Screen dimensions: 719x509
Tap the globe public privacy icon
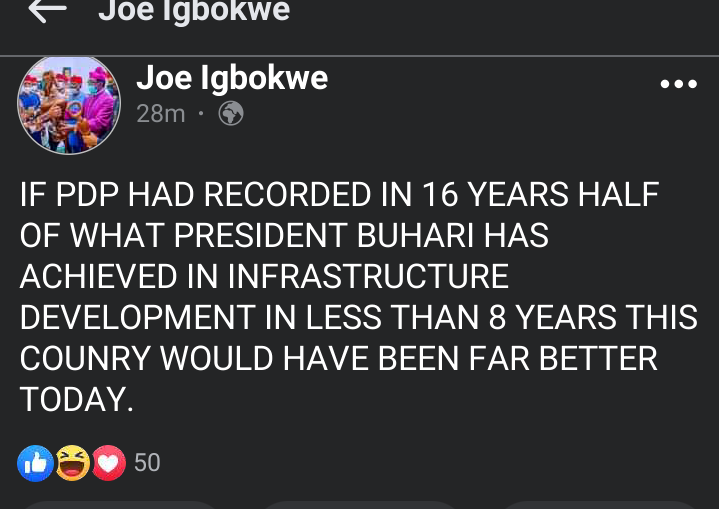pyautogui.click(x=231, y=113)
